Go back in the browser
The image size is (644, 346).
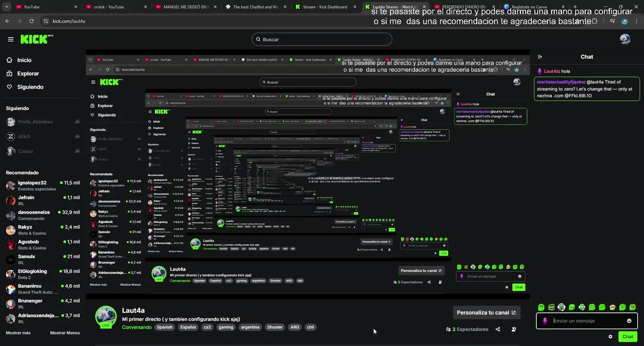[x=7, y=21]
